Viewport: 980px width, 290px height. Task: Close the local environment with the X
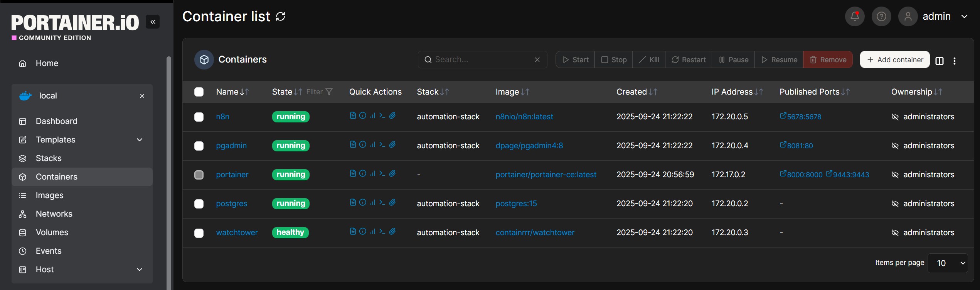142,96
